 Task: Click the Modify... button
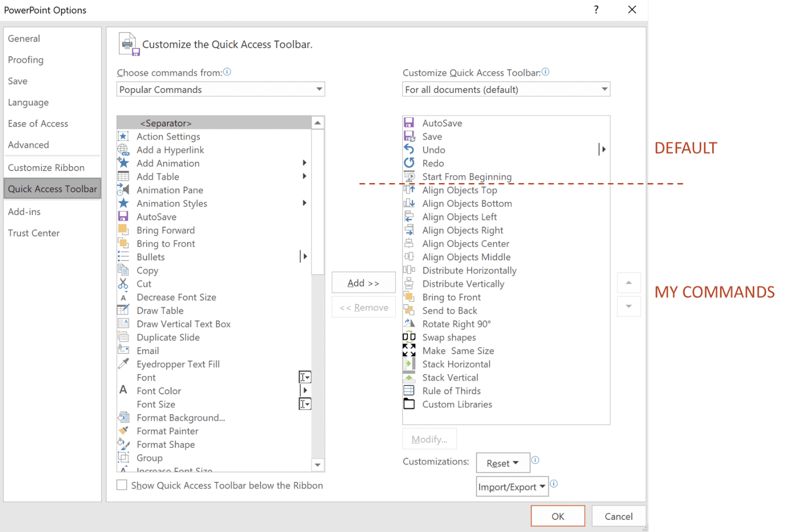(x=429, y=439)
